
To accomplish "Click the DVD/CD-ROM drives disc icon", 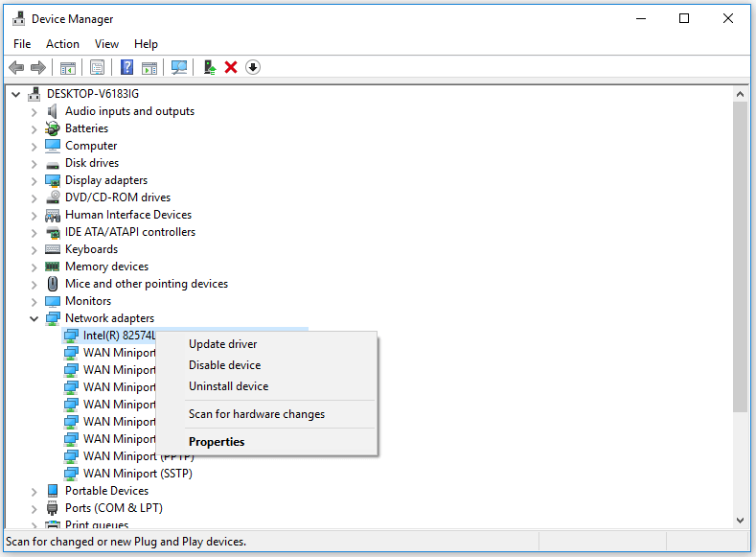I will coord(53,197).
